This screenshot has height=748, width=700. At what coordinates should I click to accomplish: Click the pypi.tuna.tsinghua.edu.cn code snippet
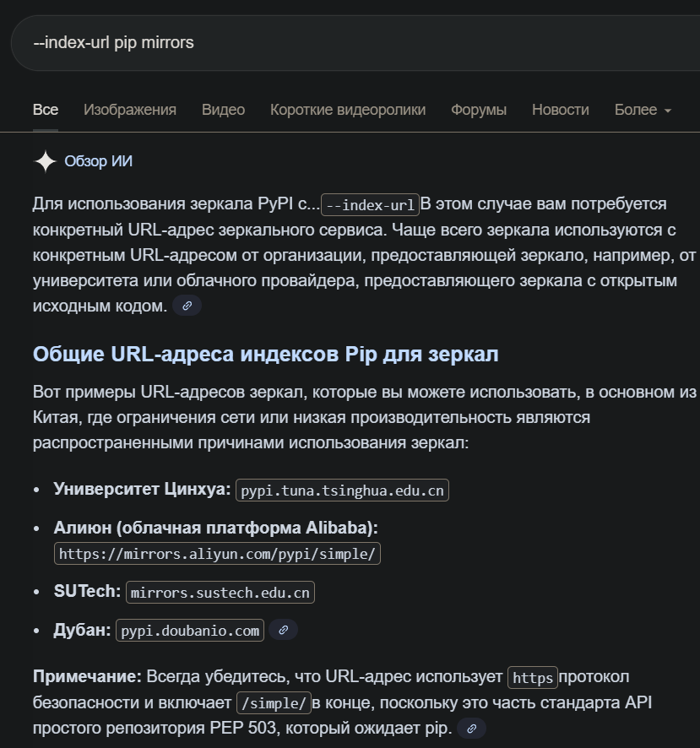342,491
